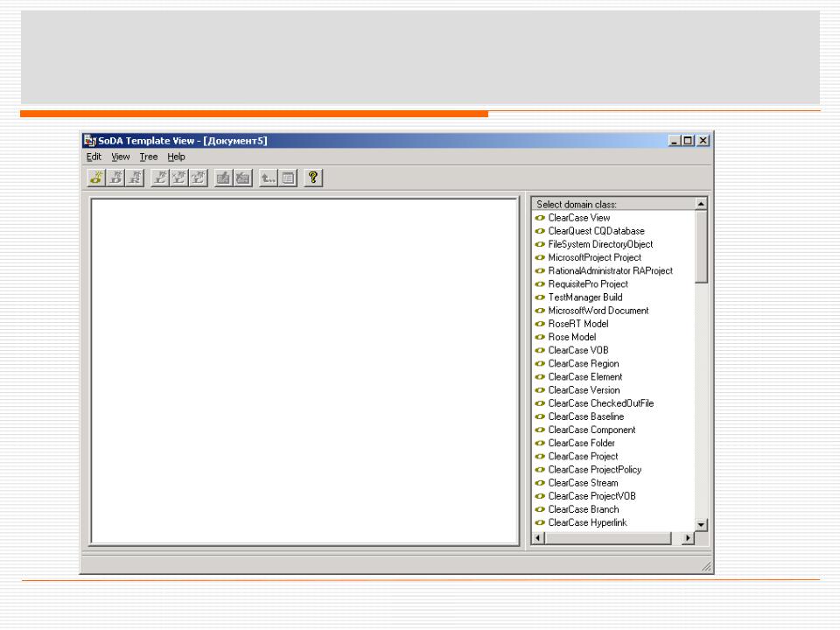Click the icon beside TestManager Build

540,297
